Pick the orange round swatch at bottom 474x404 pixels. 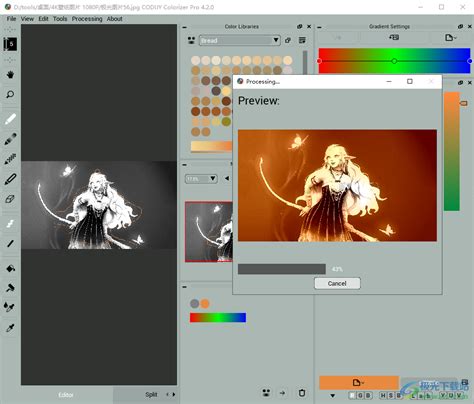coord(205,303)
